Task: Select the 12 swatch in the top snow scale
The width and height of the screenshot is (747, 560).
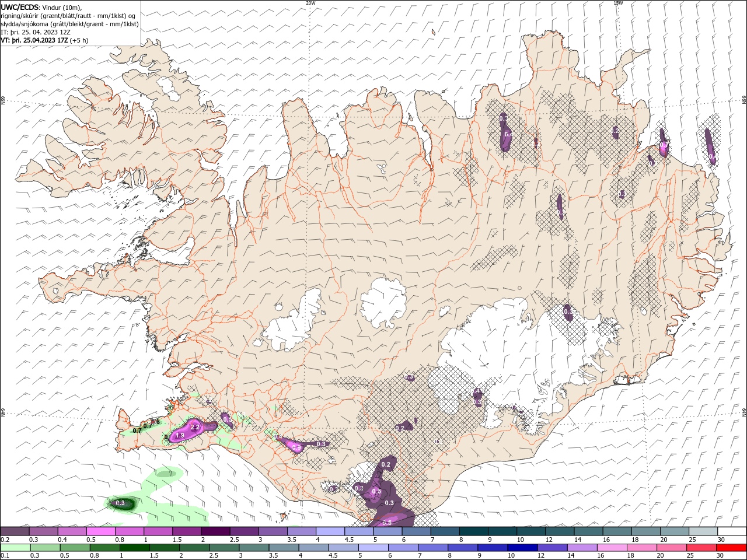Action: [x=560, y=531]
